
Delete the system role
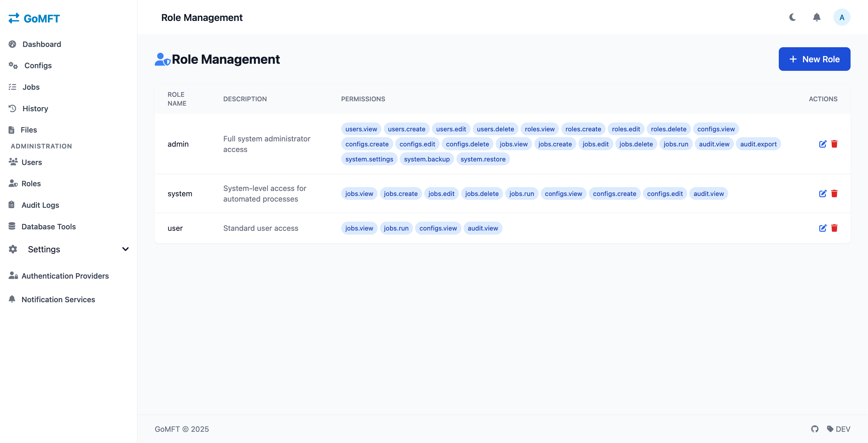834,194
